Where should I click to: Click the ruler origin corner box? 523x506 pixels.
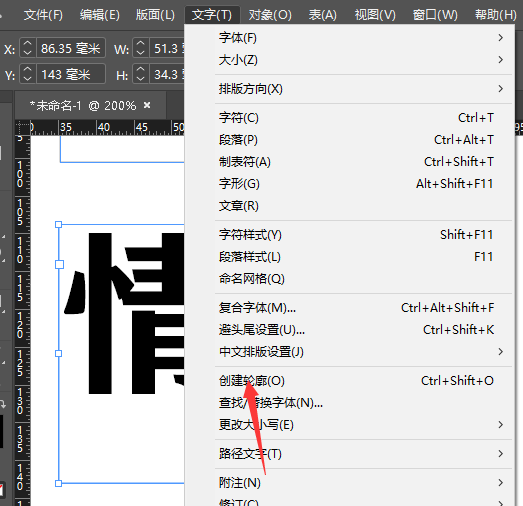tap(22, 127)
